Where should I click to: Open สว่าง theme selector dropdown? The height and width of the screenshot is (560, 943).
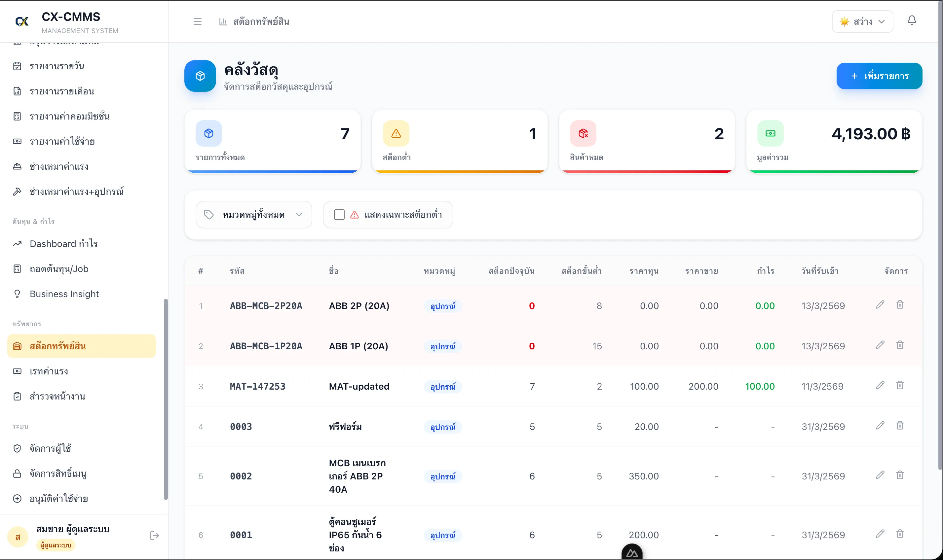(862, 21)
